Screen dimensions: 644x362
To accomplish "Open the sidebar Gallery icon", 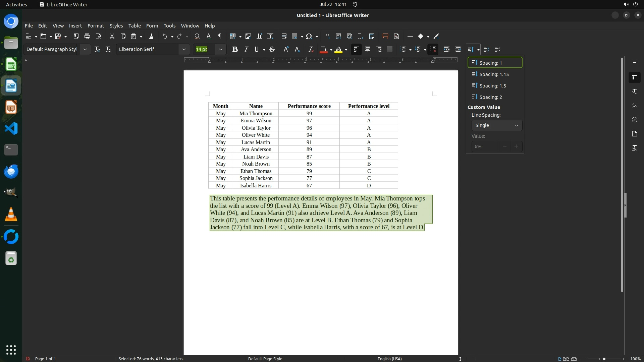I will [634, 106].
